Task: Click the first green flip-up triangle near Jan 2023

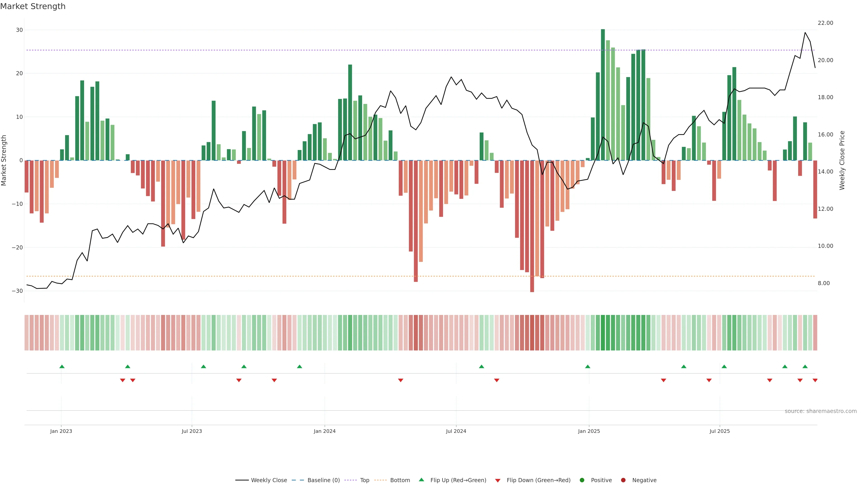Action: point(62,366)
